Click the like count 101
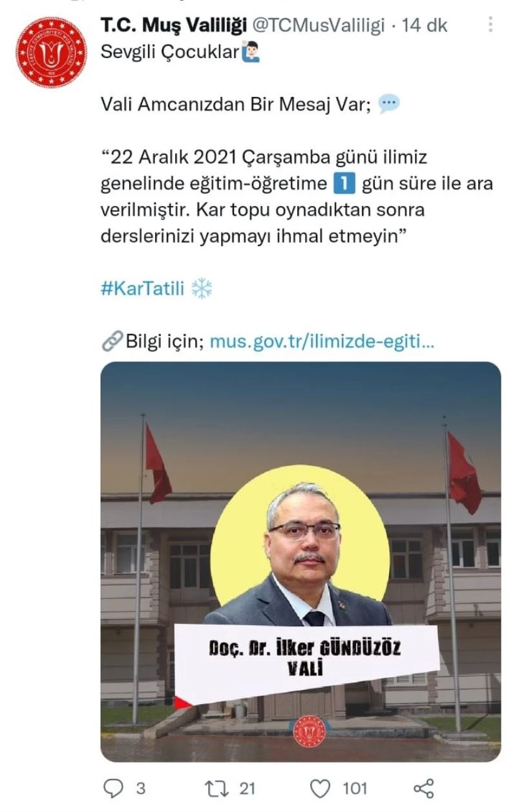Image resolution: width=517 pixels, height=812 pixels. [x=355, y=788]
